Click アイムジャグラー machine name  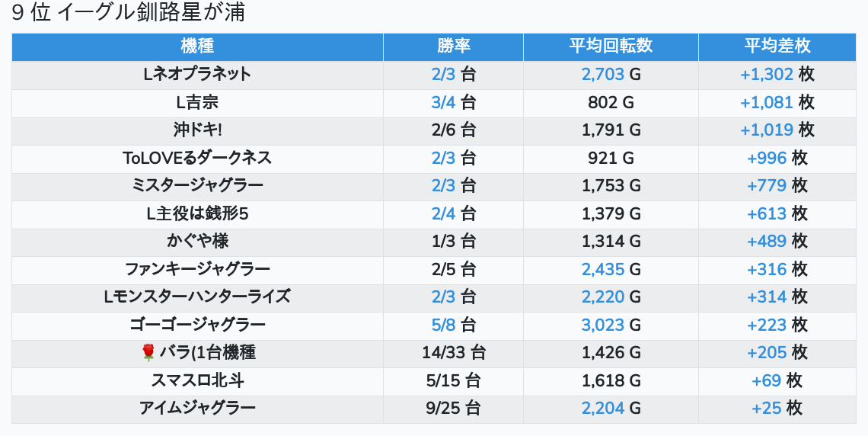pyautogui.click(x=197, y=408)
